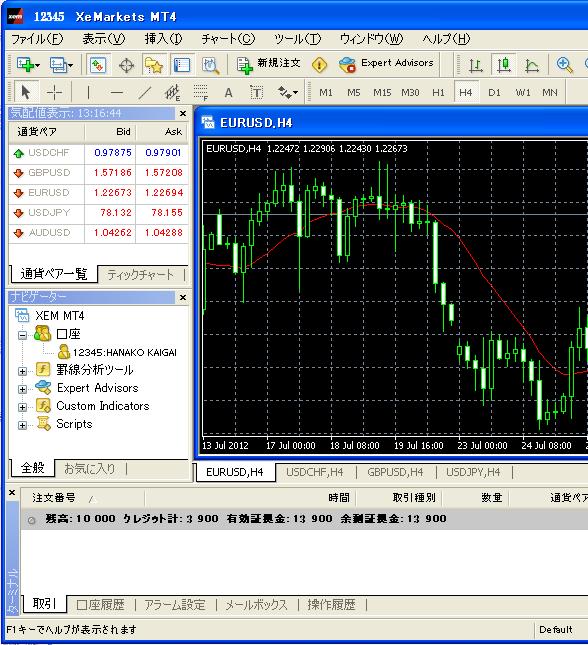The image size is (588, 645).
Task: Set timeframe to M1
Action: pyautogui.click(x=326, y=93)
